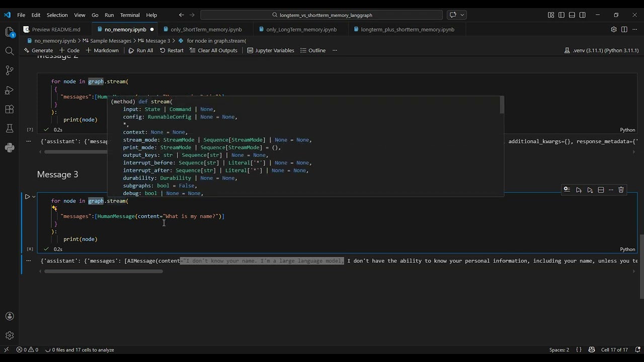Customize layout from the title bar icon
Viewport: 644px width, 362px height.
pyautogui.click(x=551, y=15)
